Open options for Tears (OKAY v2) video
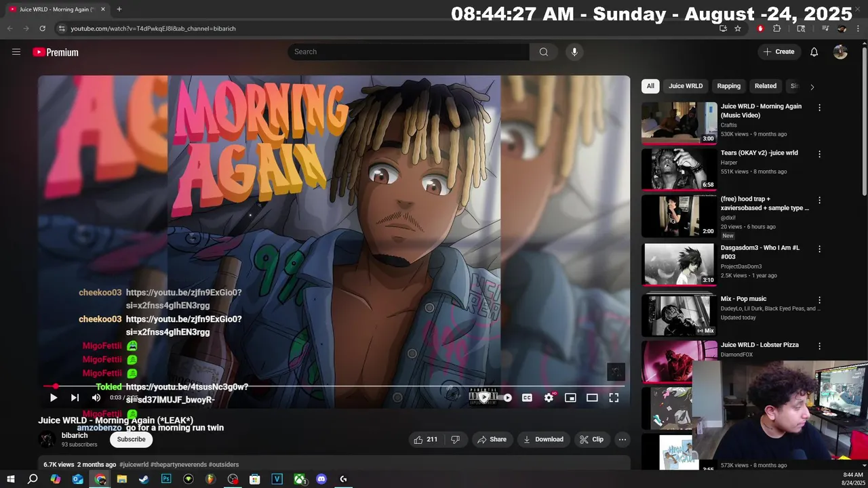Viewport: 868px width, 488px height. [x=819, y=154]
